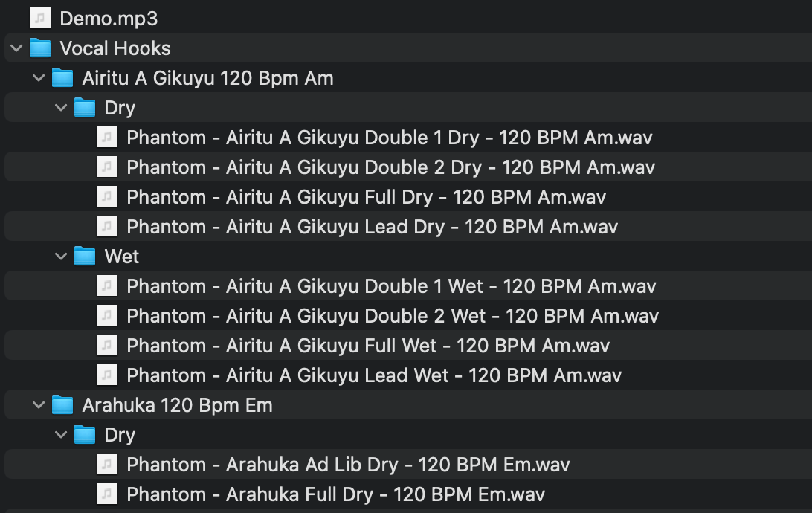Image resolution: width=812 pixels, height=513 pixels.
Task: Click the Demo.mp3 audio file icon
Action: pyautogui.click(x=40, y=19)
